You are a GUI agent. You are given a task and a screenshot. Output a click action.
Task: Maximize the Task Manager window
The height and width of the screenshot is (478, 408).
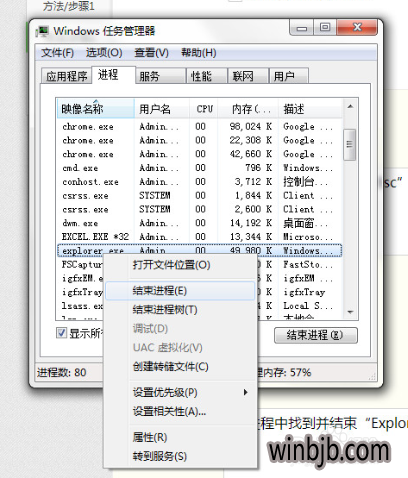tap(325, 27)
